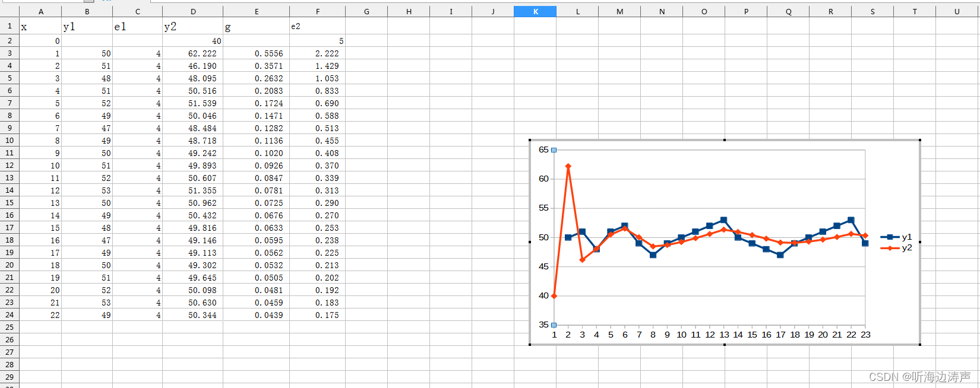
Task: Select cell with value 1.429
Action: click(x=318, y=66)
